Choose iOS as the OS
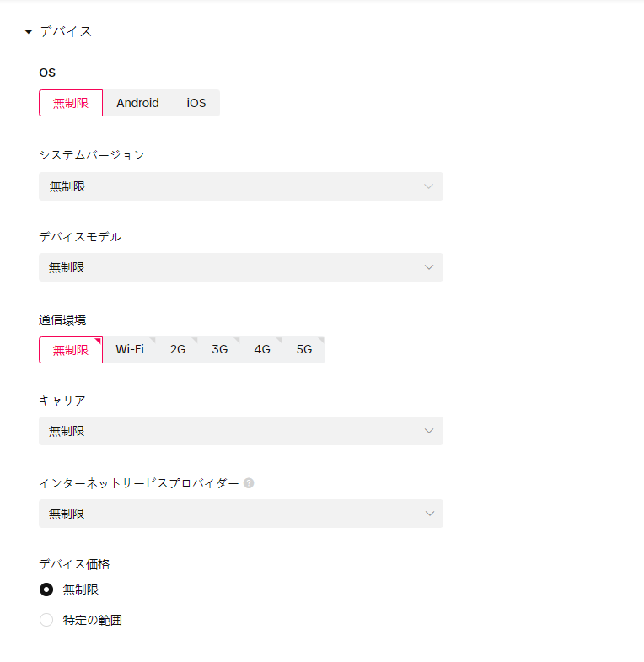This screenshot has height=662, width=644. tap(196, 103)
